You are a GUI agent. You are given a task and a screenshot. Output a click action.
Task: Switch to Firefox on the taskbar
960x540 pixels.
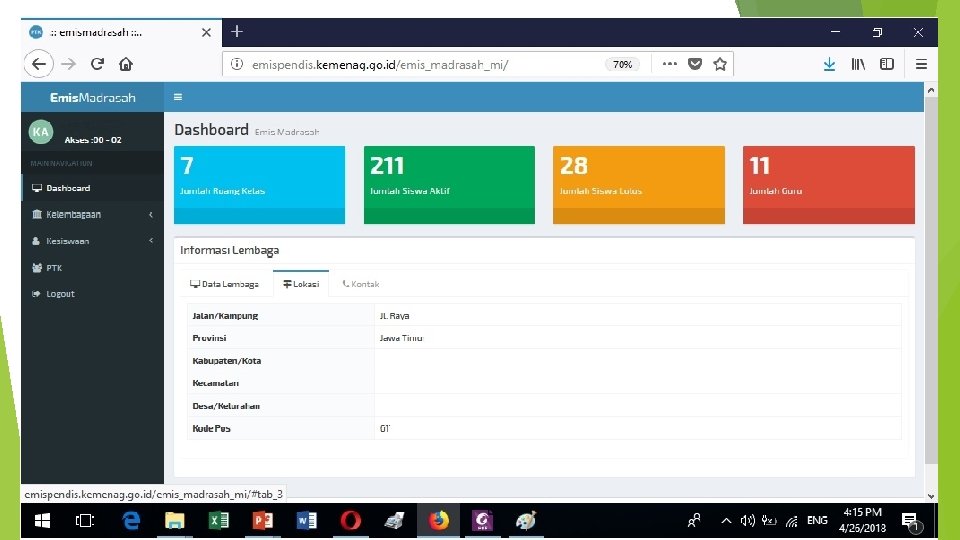pyautogui.click(x=438, y=521)
